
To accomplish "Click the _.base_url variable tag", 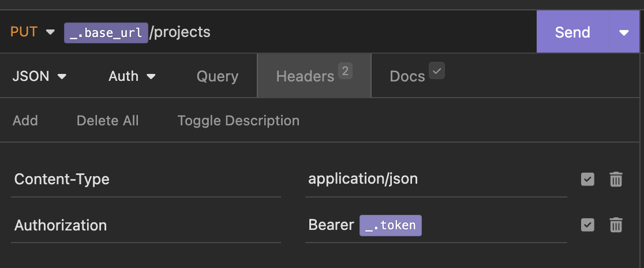I will [106, 32].
